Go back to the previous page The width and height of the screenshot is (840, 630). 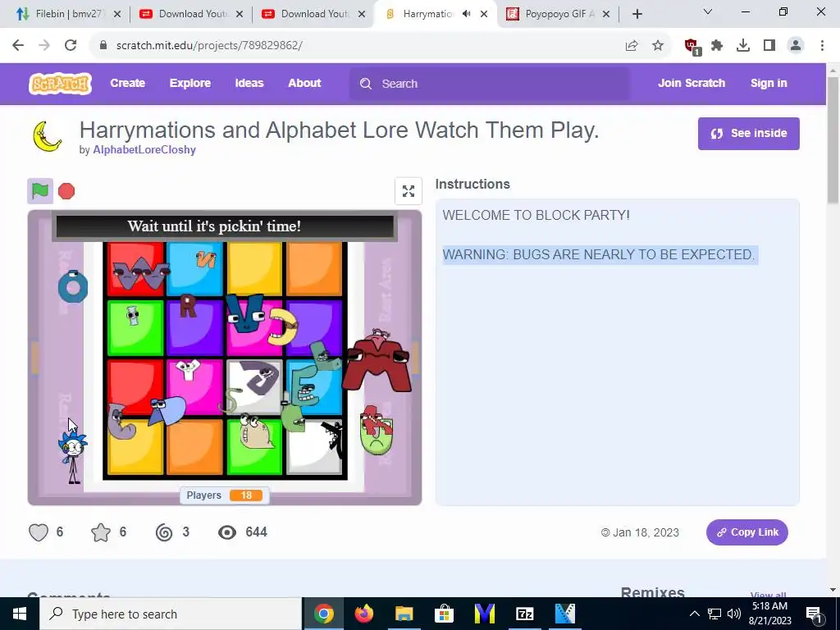pos(18,45)
